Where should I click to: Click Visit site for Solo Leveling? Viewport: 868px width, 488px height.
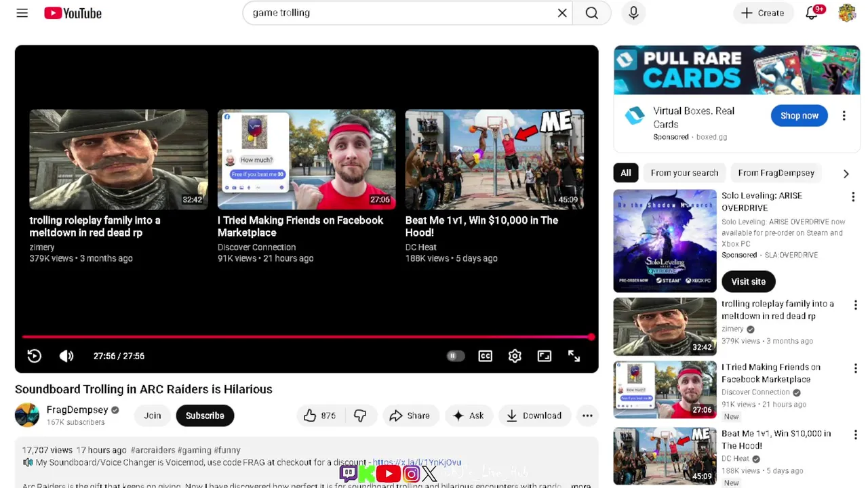click(x=749, y=281)
